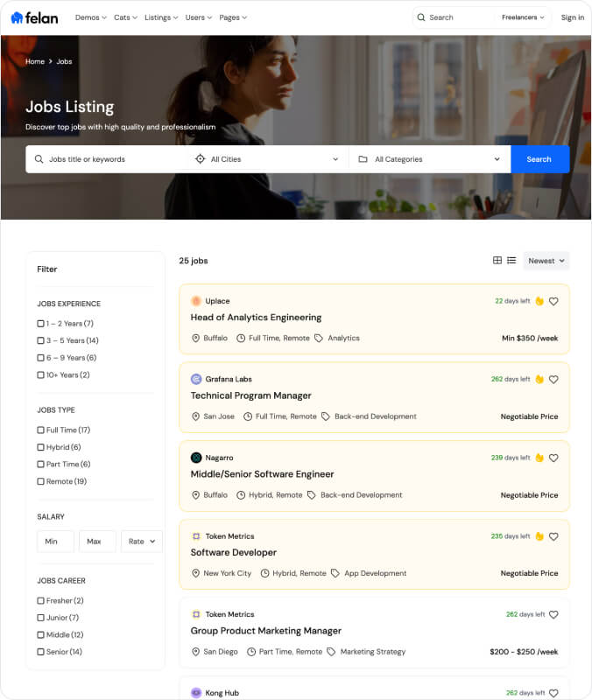Screen dimensions: 592x700
Task: Tick the Senior career filter
Action: [40, 652]
